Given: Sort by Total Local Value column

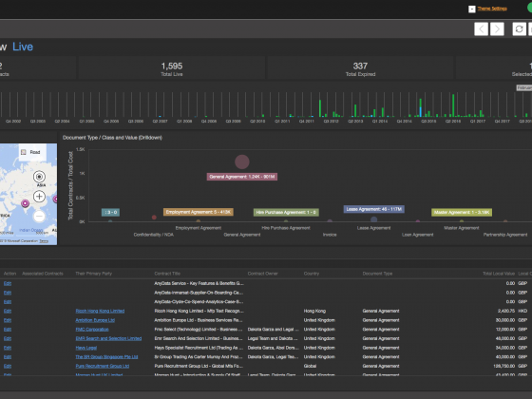Looking at the screenshot, I should (499, 274).
